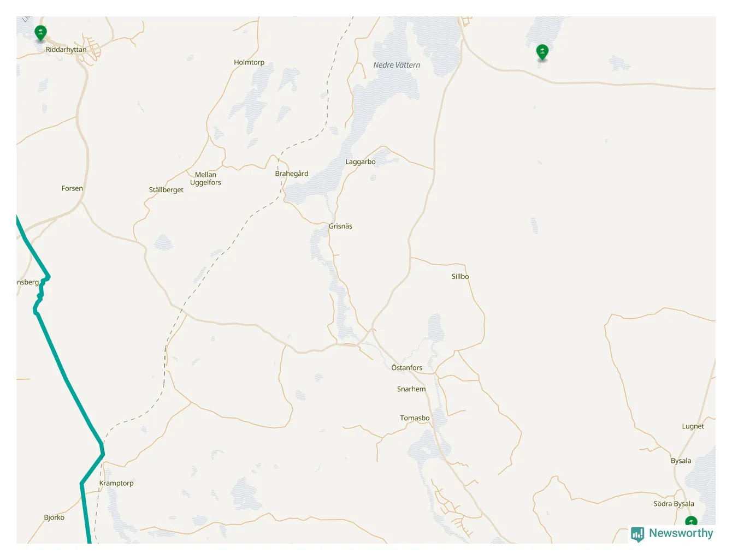
Task: Click the Grisnäs place label
Action: click(x=340, y=227)
